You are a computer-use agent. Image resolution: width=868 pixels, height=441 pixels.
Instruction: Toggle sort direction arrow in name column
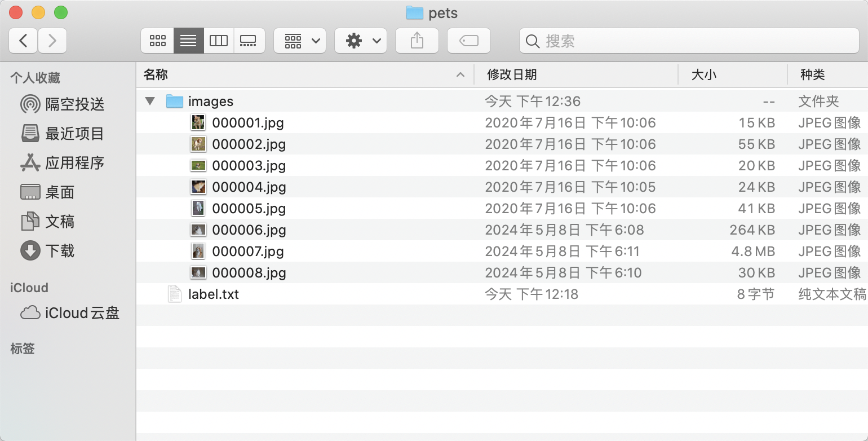tap(460, 75)
